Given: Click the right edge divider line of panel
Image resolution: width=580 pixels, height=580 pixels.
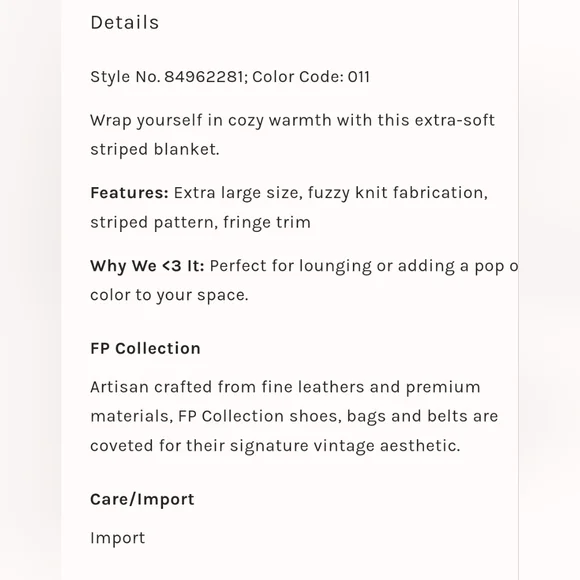Looking at the screenshot, I should pyautogui.click(x=519, y=290).
